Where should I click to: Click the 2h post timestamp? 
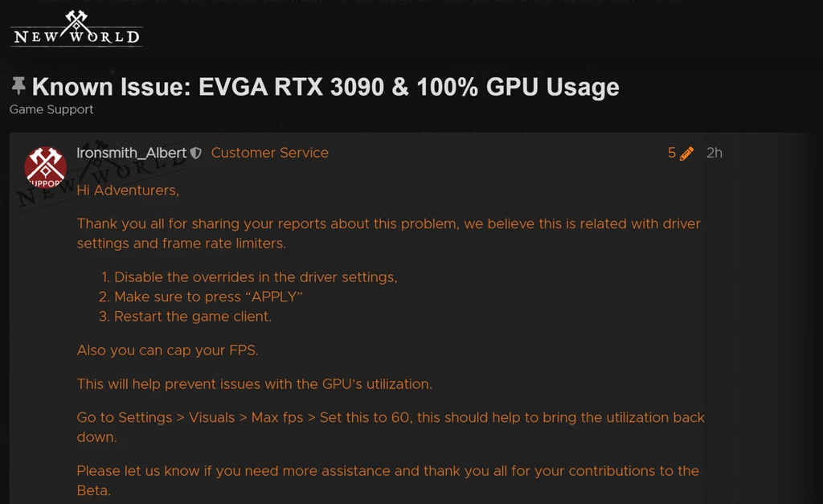click(714, 153)
